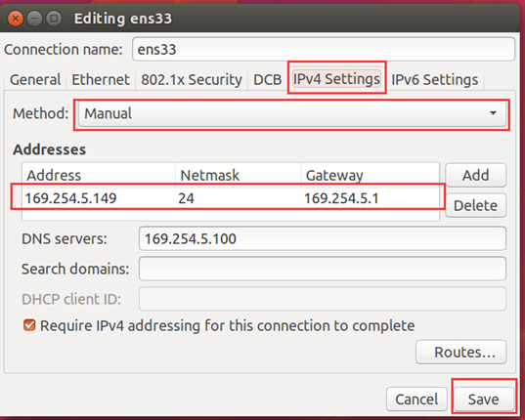The width and height of the screenshot is (525, 420).
Task: Maximize the Editing ens33 dialog
Action: tap(54, 19)
